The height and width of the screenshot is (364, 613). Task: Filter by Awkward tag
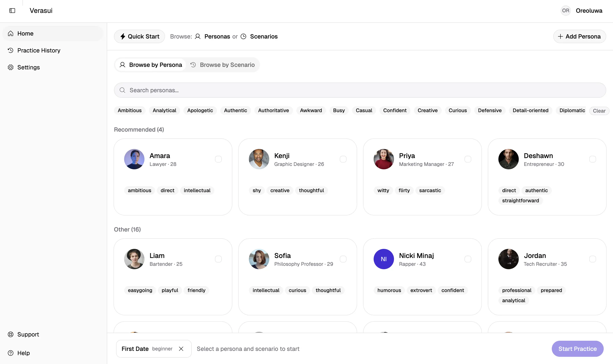(311, 110)
